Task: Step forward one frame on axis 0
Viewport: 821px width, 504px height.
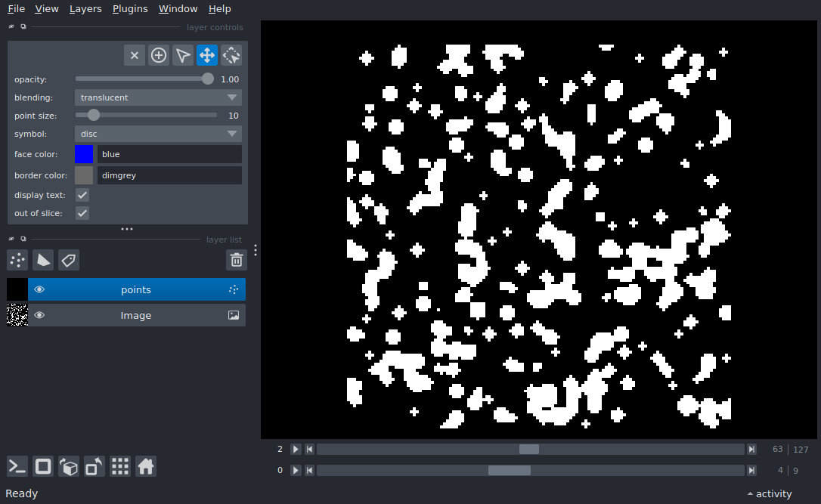Action: click(x=751, y=470)
